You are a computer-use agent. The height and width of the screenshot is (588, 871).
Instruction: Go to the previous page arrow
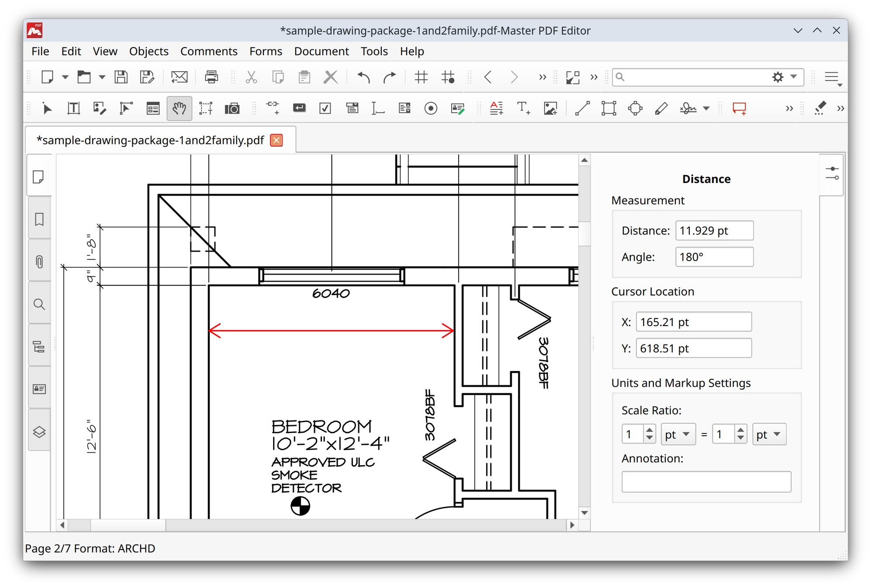[x=488, y=77]
